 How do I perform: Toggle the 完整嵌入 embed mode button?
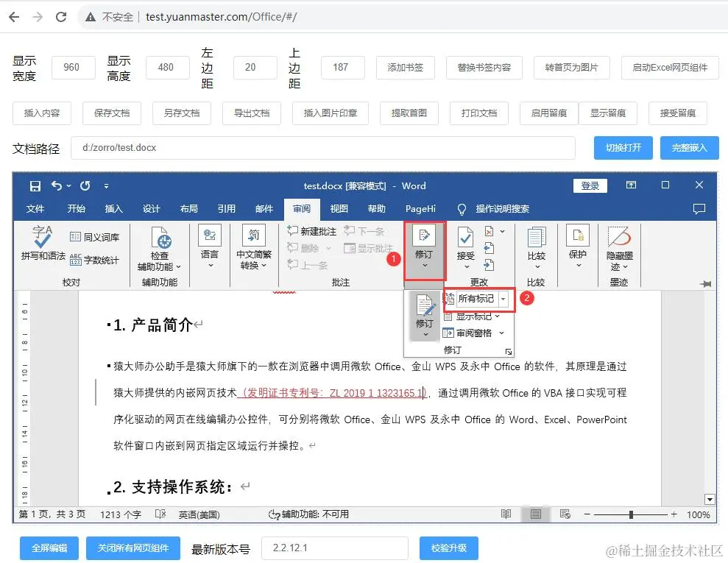click(689, 148)
